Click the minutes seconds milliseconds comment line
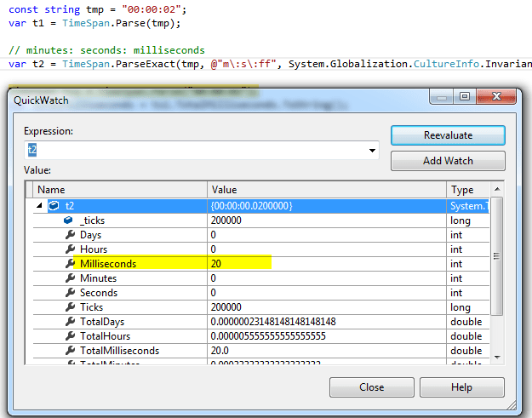The image size is (532, 418). click(106, 50)
